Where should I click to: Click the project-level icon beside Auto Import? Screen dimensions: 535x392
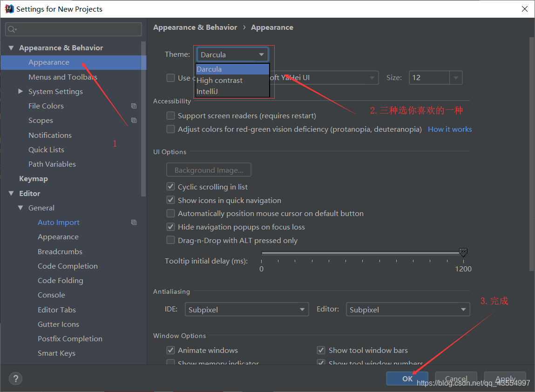pos(134,223)
